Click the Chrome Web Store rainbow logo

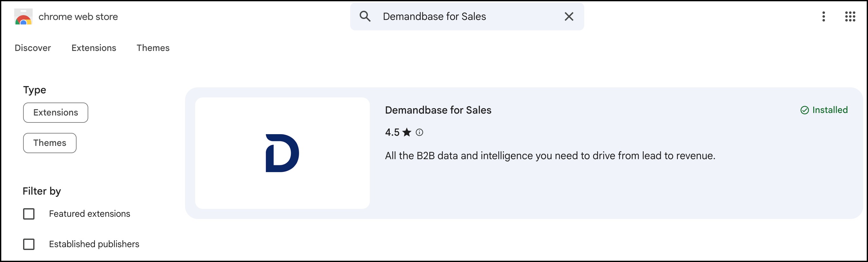23,16
